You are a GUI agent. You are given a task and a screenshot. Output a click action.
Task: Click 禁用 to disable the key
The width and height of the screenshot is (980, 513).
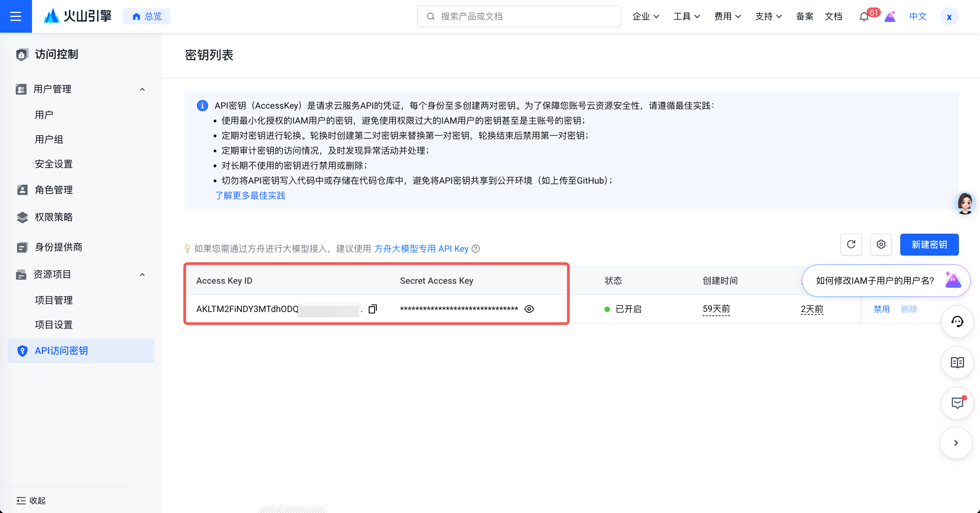[882, 309]
